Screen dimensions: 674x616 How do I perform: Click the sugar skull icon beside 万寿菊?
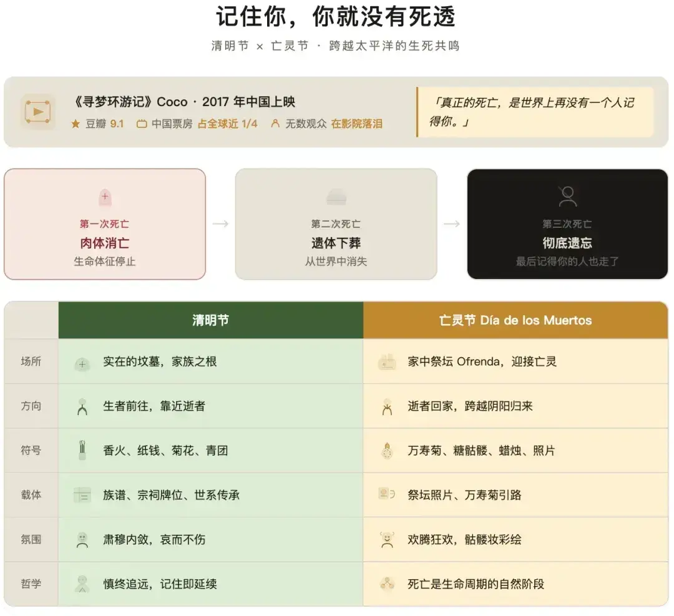click(387, 451)
